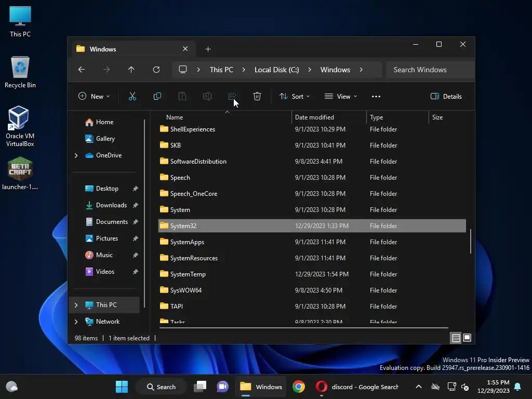Add a new tab with plus button
Screen dimensions: 532x399
(208, 49)
